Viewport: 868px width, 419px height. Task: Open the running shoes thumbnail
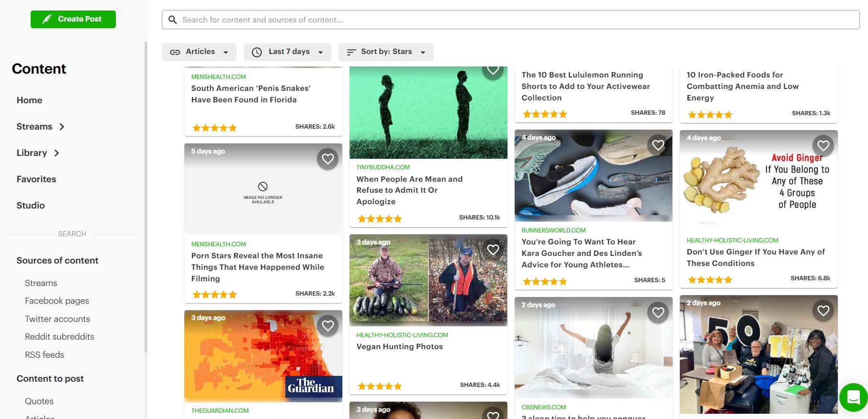(594, 176)
